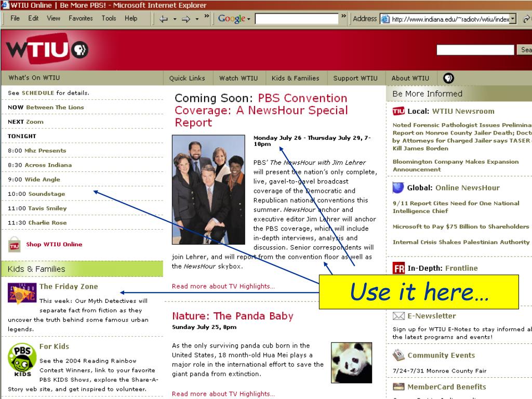Select the Kids & Families navigation tab
The height and width of the screenshot is (399, 532).
tap(296, 78)
